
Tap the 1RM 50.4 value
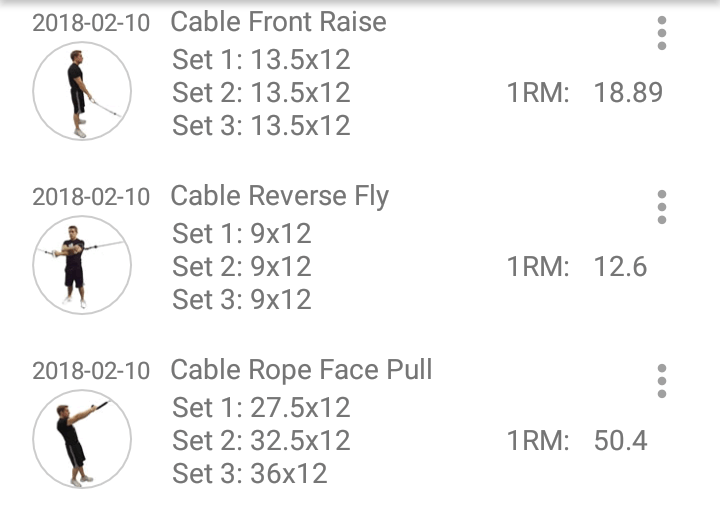tap(620, 441)
